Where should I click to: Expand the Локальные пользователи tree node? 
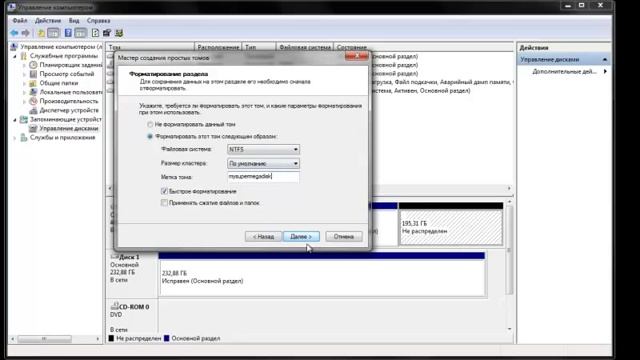[x=24, y=92]
